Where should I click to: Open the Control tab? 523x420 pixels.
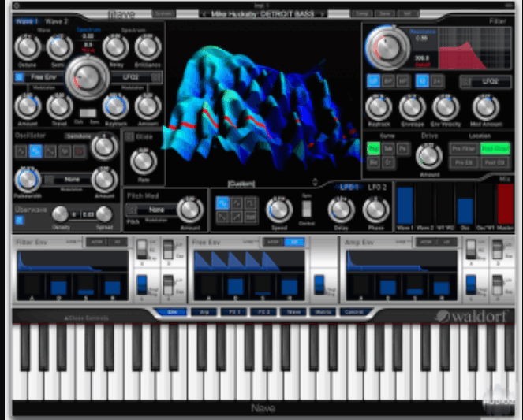[353, 312]
